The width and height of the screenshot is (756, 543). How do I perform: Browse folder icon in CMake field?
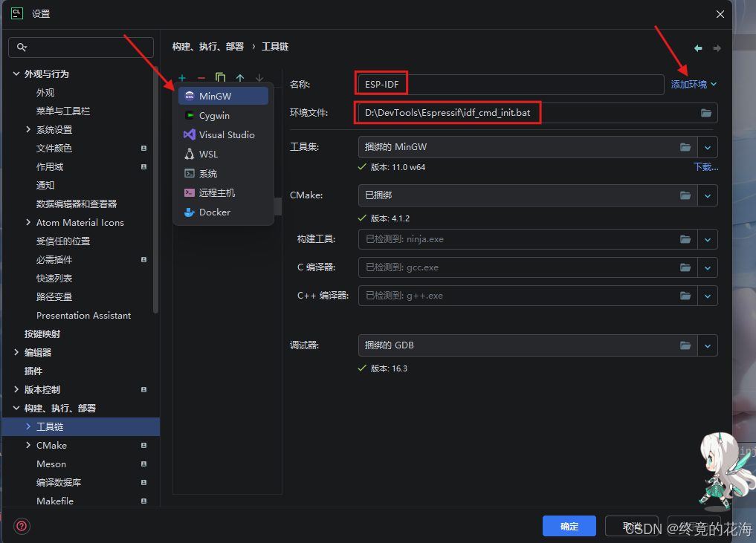click(x=685, y=195)
